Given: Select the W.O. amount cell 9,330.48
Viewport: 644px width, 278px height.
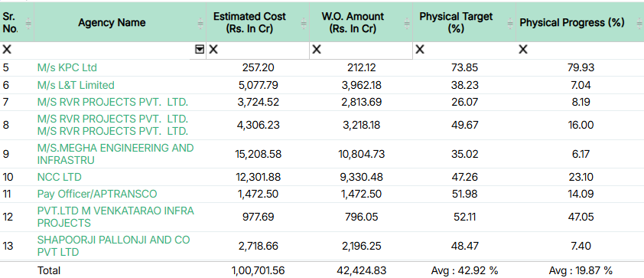Looking at the screenshot, I should coord(362,177).
